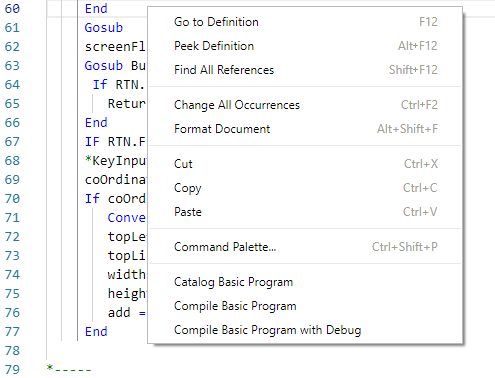This screenshot has height=378, width=495.
Task: Choose Cut in the context menu
Action: pos(305,164)
